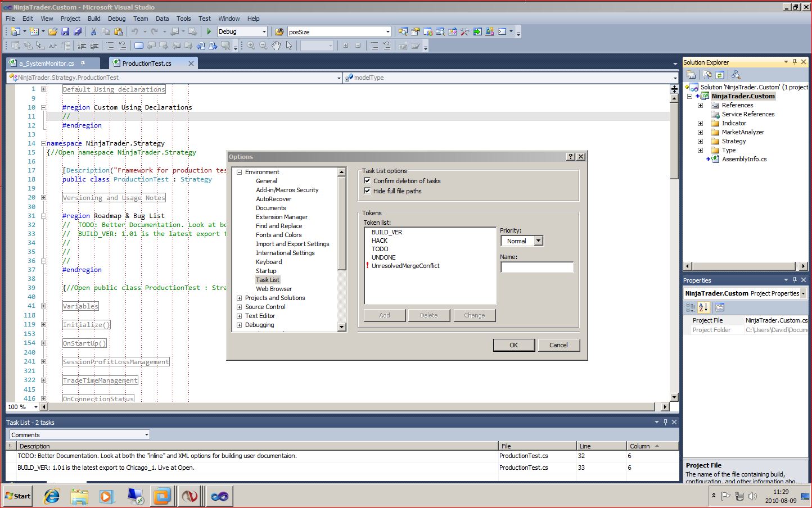
Task: Select the TODO Better Documentation task row
Action: 342,456
